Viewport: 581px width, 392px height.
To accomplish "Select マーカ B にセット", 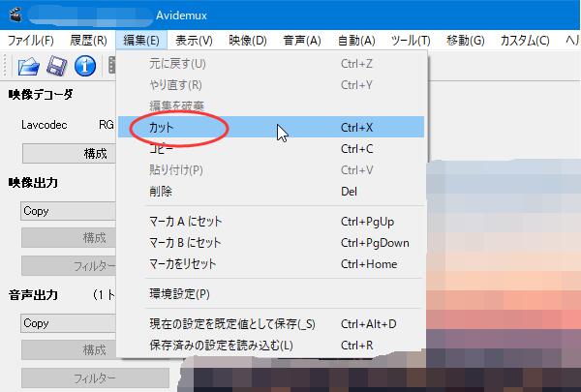I will point(271,243).
